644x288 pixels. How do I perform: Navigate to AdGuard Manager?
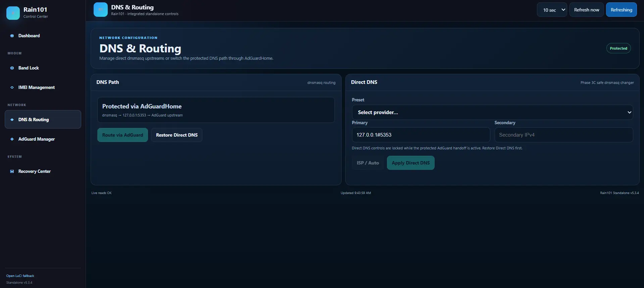(x=43, y=139)
